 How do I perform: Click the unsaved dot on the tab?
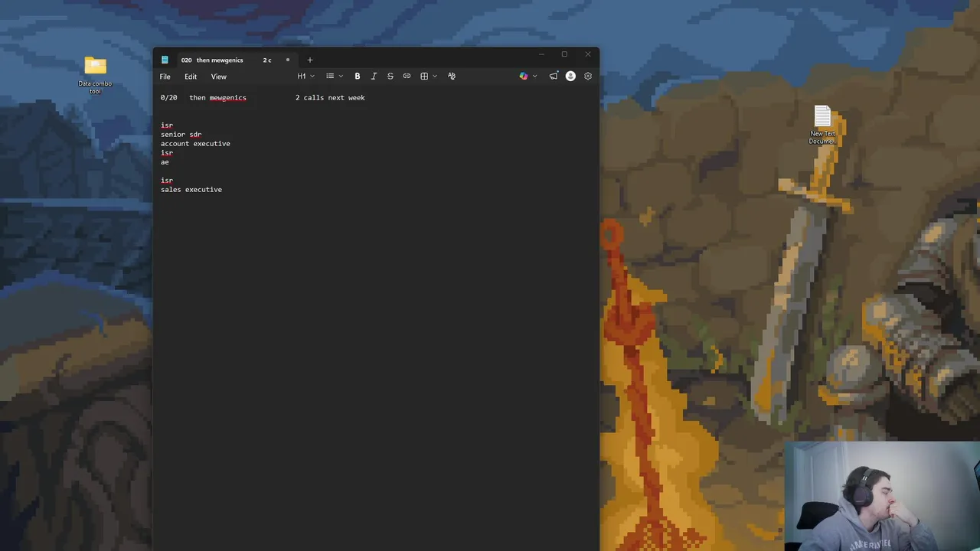288,60
